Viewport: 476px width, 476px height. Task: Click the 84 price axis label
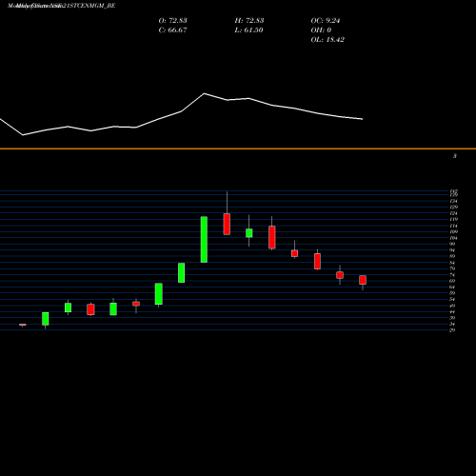[452, 263]
